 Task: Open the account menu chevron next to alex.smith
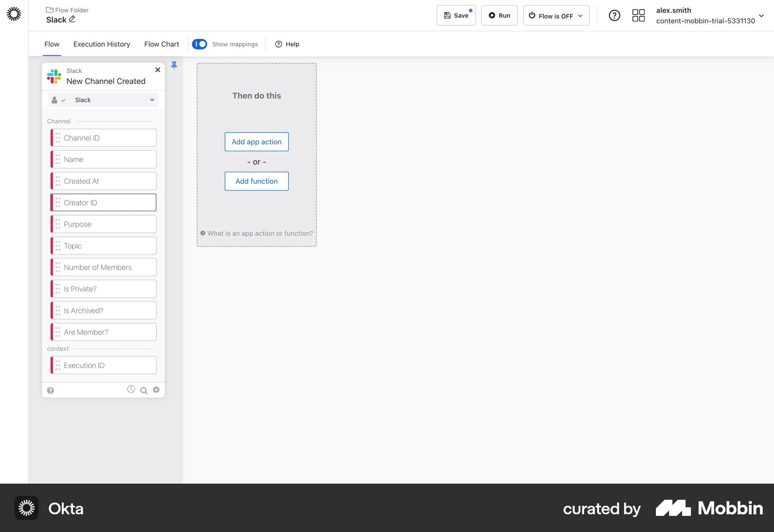[x=762, y=16]
